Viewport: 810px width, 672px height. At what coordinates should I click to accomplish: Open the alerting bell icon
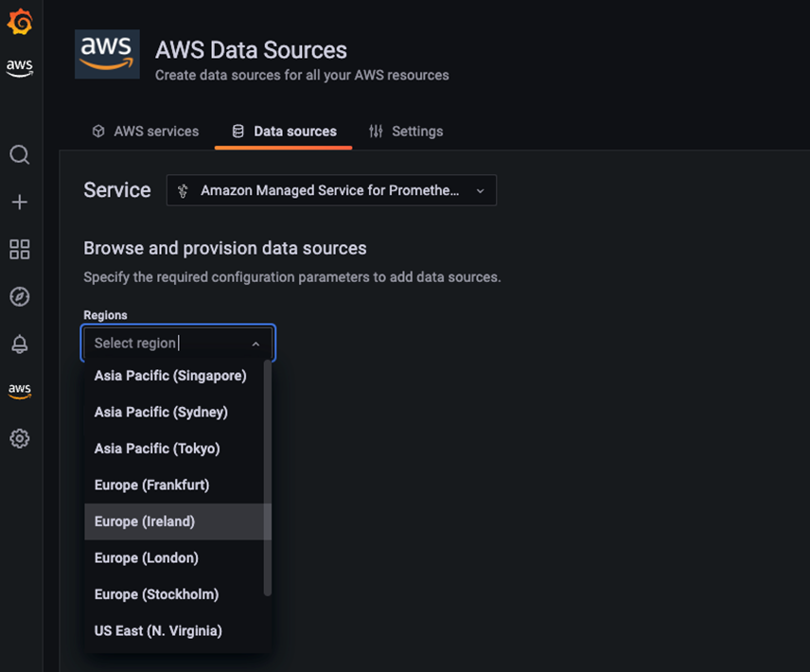pos(20,344)
